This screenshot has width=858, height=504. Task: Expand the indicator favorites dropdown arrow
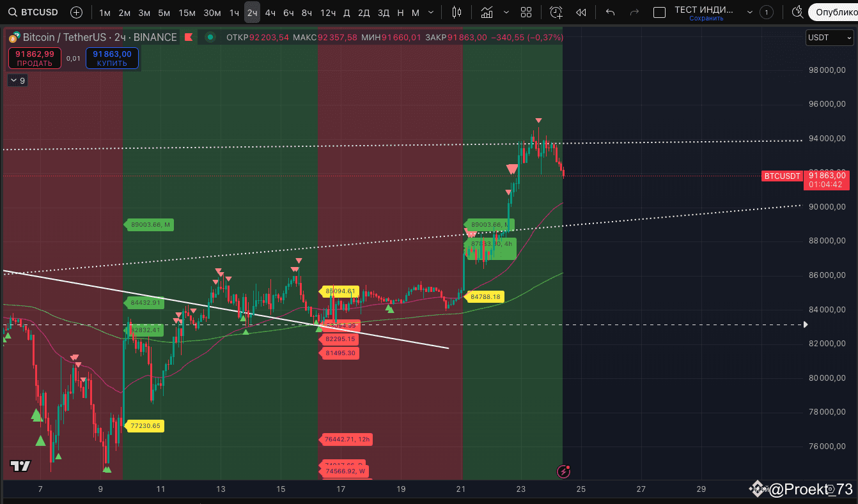(x=507, y=12)
